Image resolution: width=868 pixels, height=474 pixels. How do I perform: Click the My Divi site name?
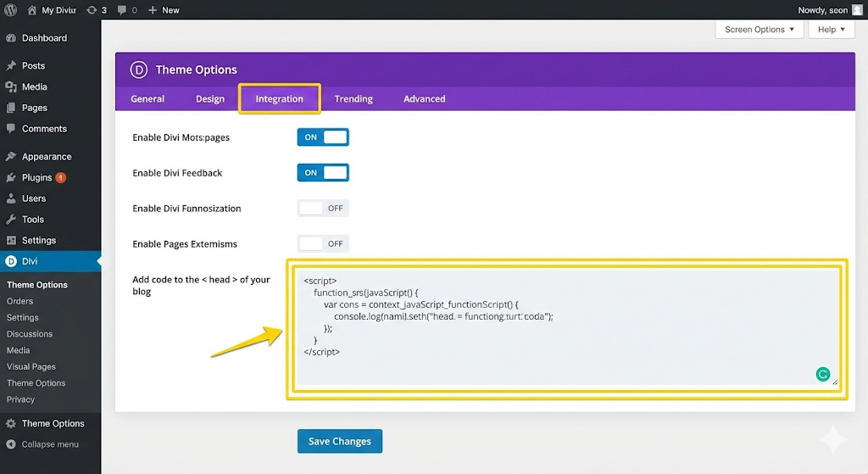58,10
